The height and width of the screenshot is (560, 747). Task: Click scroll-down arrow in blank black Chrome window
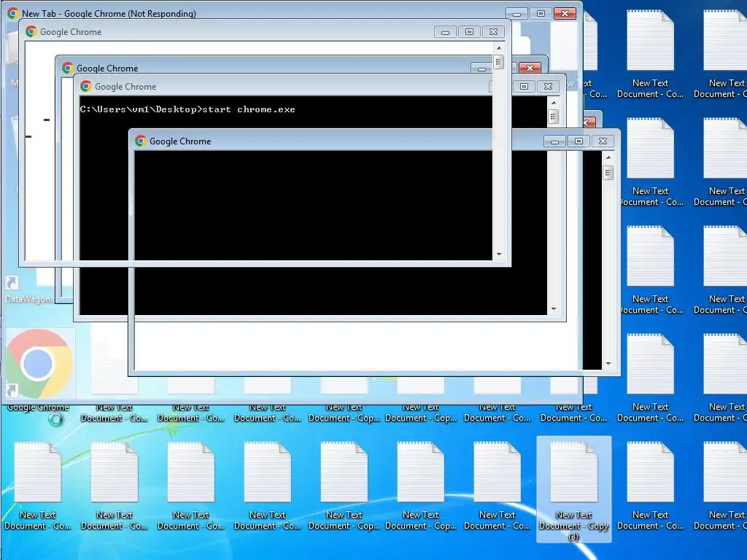tap(608, 364)
